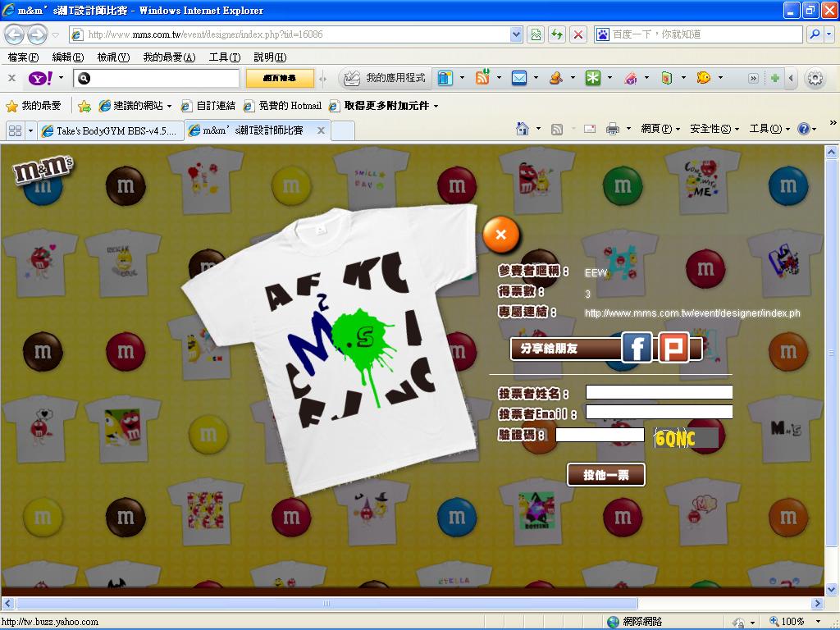Viewport: 840px width, 630px height.
Task: Open the Home page icon
Action: [523, 129]
